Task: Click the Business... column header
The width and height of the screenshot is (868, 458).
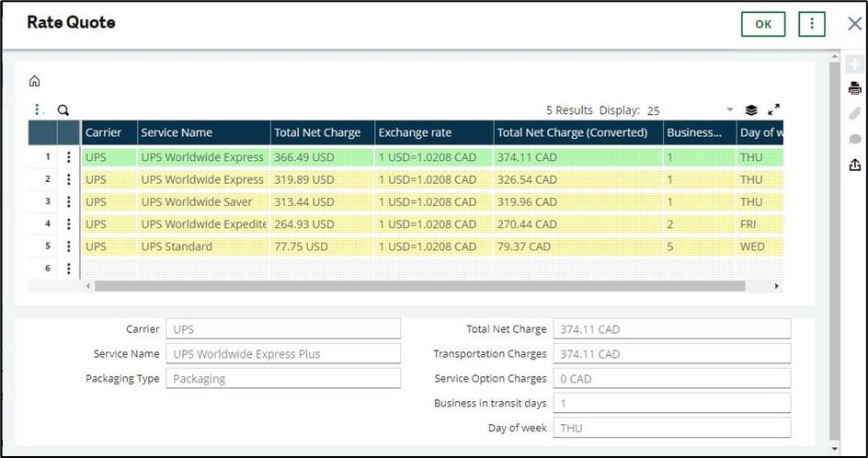Action: coord(700,133)
